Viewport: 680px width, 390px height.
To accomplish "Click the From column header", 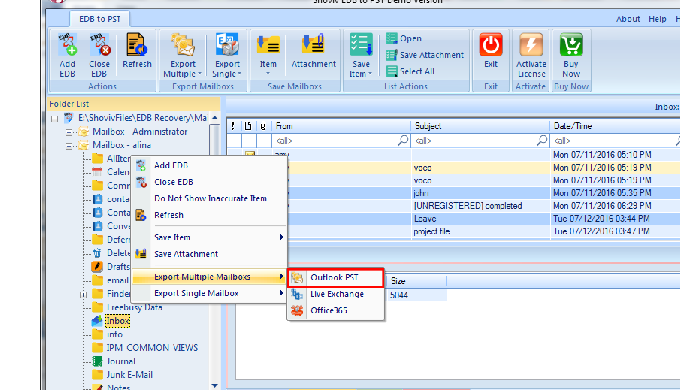I will tap(341, 126).
